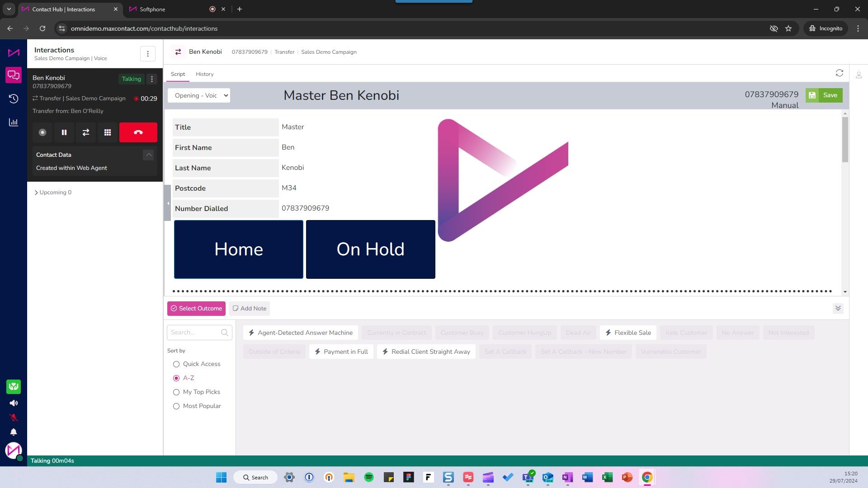The image size is (868, 488).
Task: Choose the Most Popular sort option
Action: pyautogui.click(x=176, y=406)
